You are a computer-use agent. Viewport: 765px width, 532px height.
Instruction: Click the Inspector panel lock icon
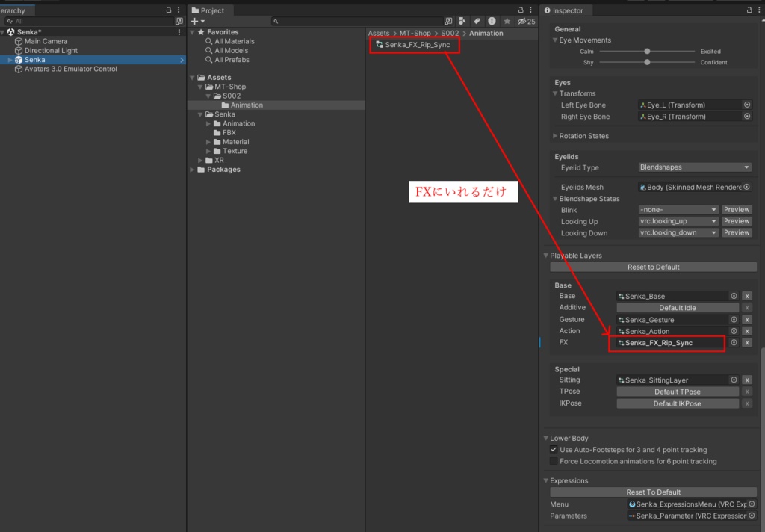pyautogui.click(x=749, y=10)
